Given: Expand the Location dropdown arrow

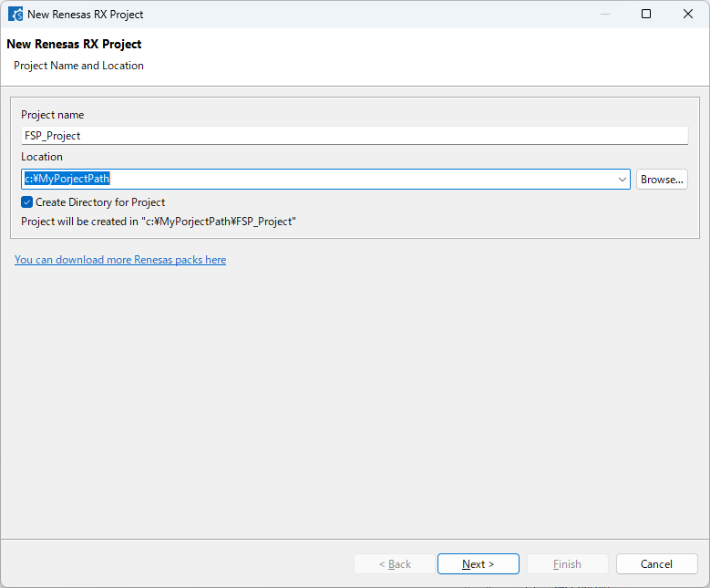Looking at the screenshot, I should click(623, 180).
